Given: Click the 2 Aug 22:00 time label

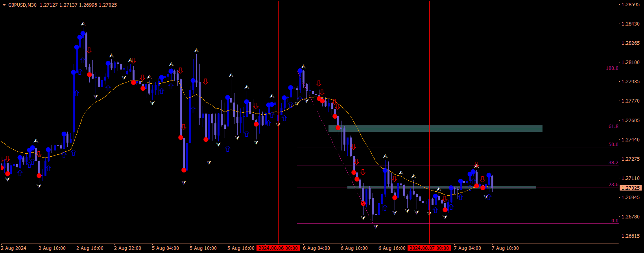Looking at the screenshot, I should pos(127,248).
